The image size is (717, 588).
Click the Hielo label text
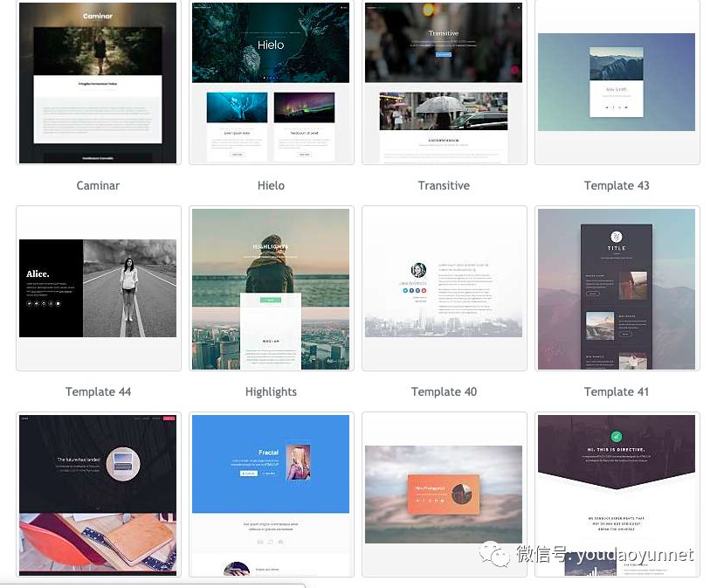coord(271,185)
